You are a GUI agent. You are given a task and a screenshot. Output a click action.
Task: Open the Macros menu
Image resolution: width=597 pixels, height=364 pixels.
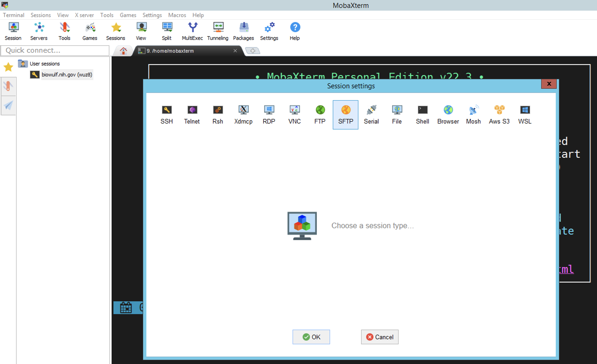point(177,15)
